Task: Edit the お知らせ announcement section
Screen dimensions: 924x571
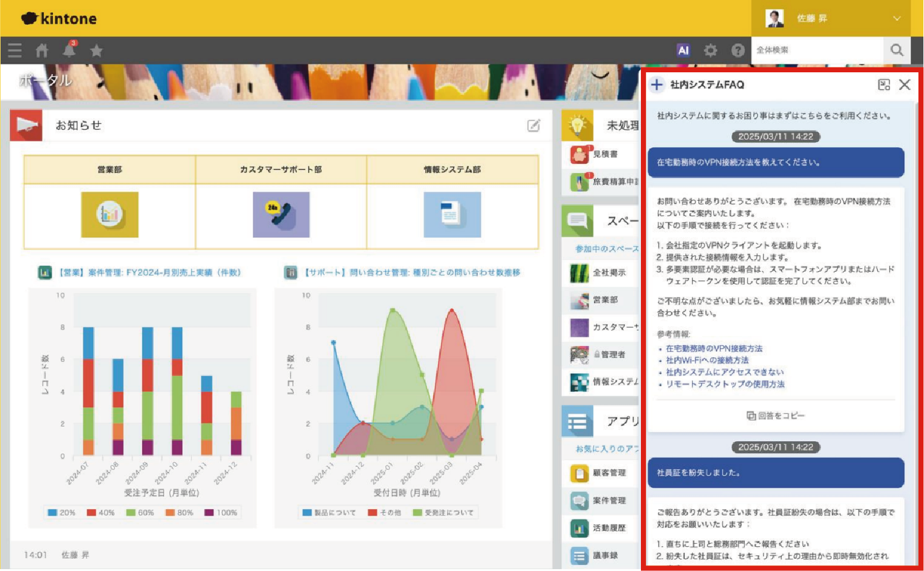Action: 533,125
